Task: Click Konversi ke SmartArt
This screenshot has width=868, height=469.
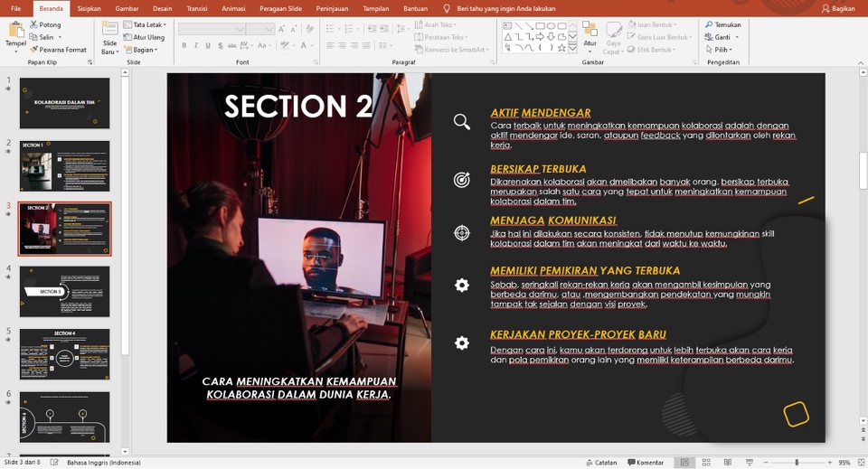Action: (452, 49)
